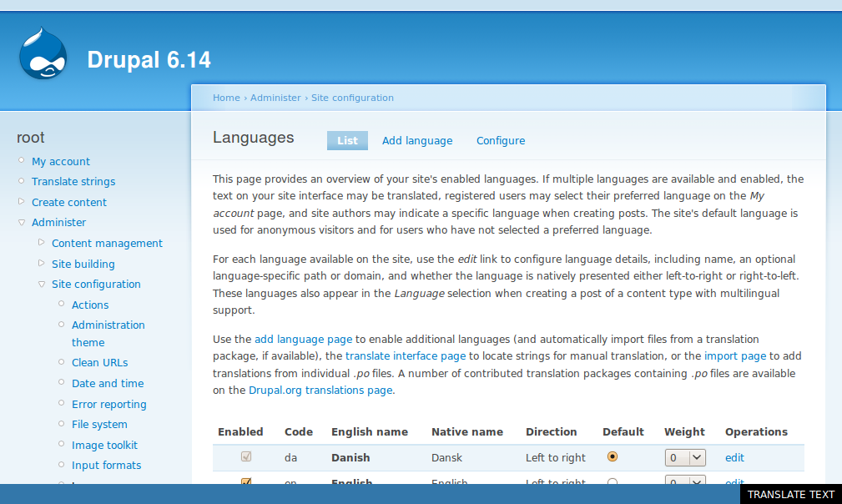Open the Drupal.org translations page link
Image resolution: width=842 pixels, height=504 pixels.
click(x=320, y=391)
